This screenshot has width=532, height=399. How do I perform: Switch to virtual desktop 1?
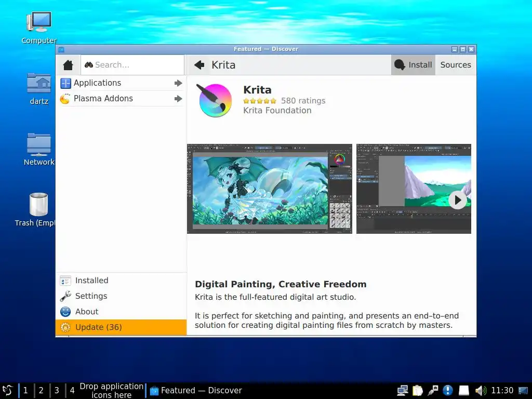click(25, 391)
